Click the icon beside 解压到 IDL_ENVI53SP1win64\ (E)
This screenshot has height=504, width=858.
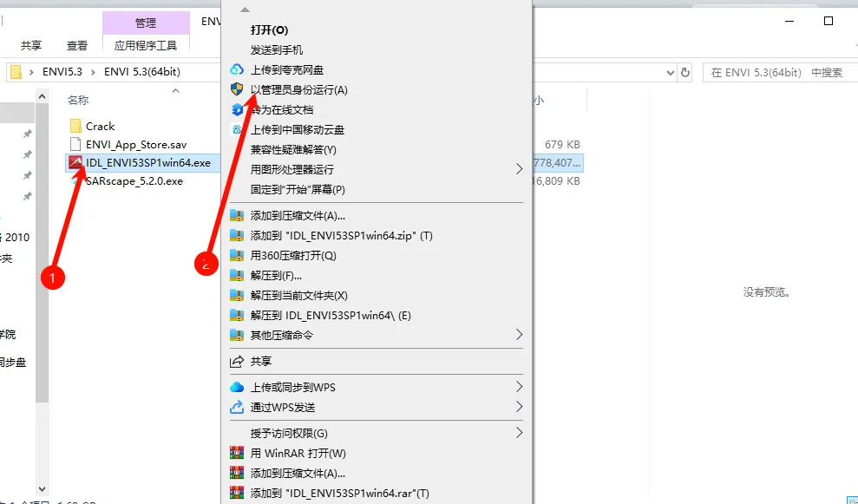(x=236, y=315)
